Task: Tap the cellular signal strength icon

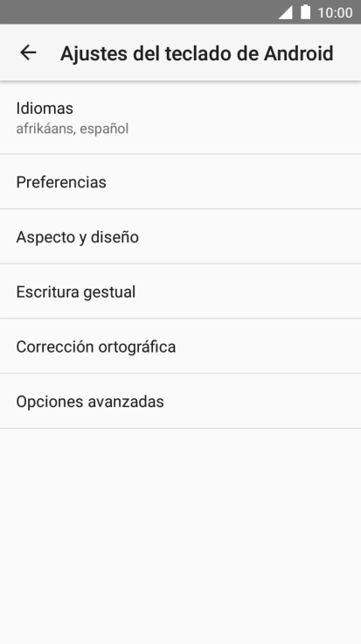Action: [x=285, y=12]
